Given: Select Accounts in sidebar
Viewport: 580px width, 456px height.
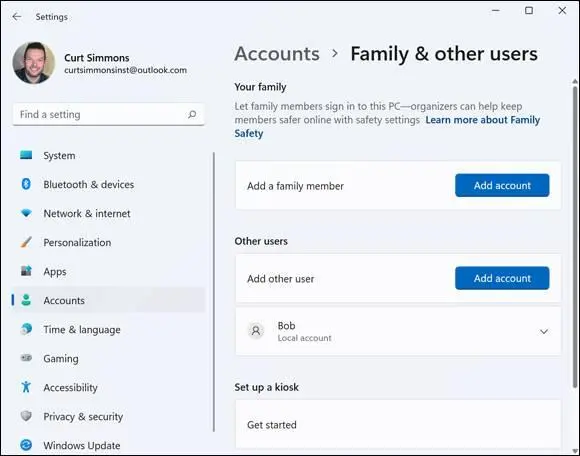Looking at the screenshot, I should click(x=109, y=300).
